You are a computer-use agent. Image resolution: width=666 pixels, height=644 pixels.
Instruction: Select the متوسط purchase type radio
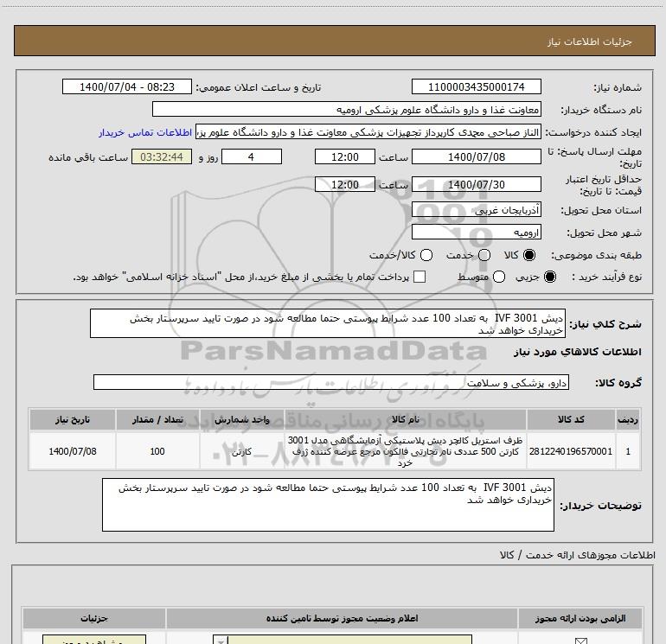[499, 277]
